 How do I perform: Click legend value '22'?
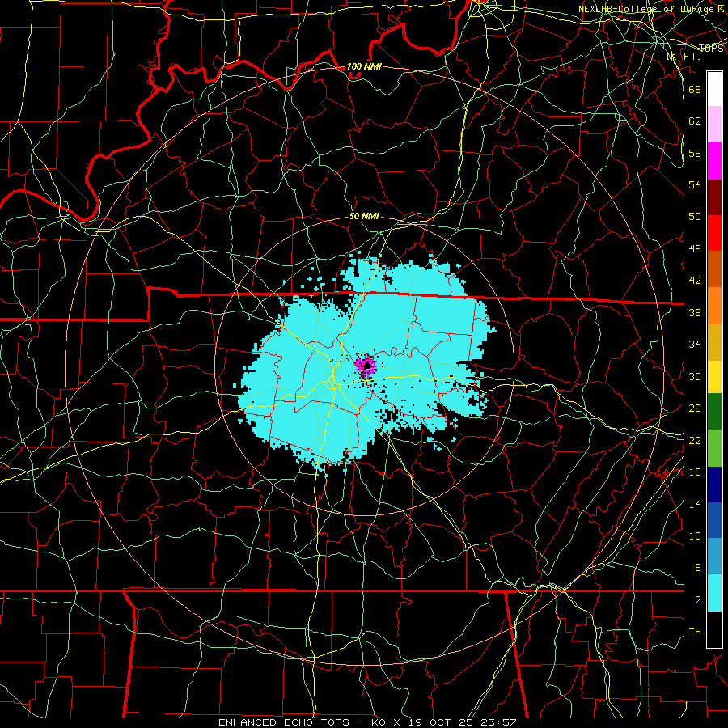(x=695, y=440)
